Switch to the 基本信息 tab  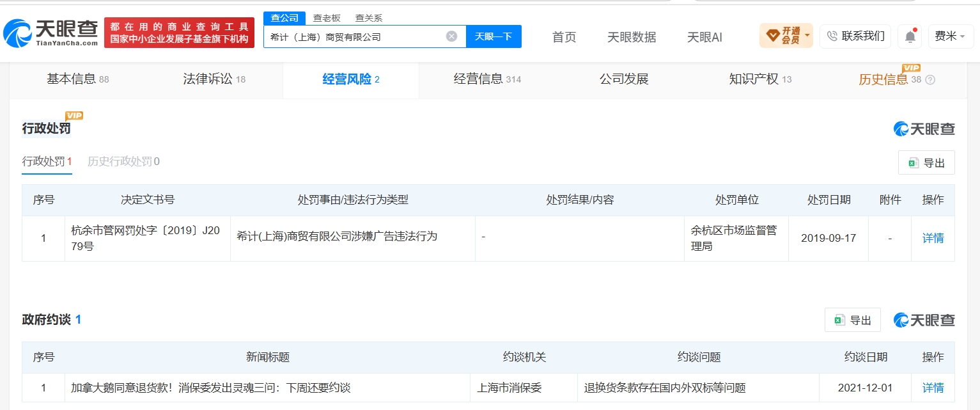[x=77, y=79]
